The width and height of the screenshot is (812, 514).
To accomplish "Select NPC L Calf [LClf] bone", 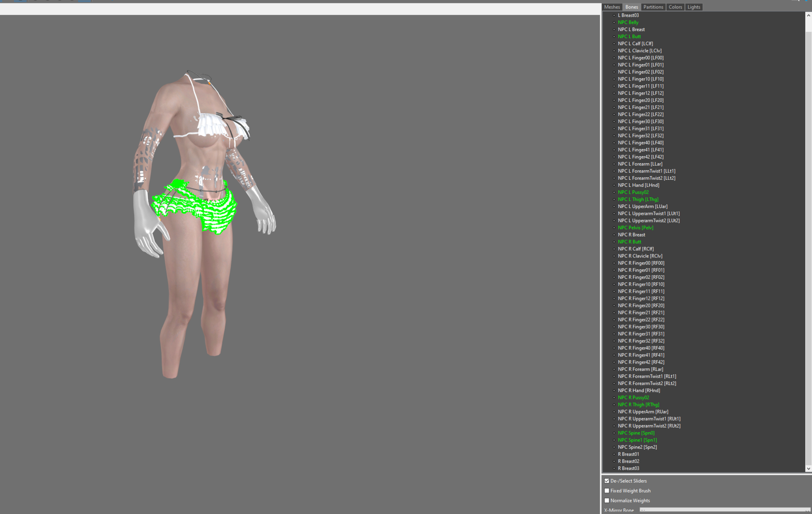I will [635, 44].
